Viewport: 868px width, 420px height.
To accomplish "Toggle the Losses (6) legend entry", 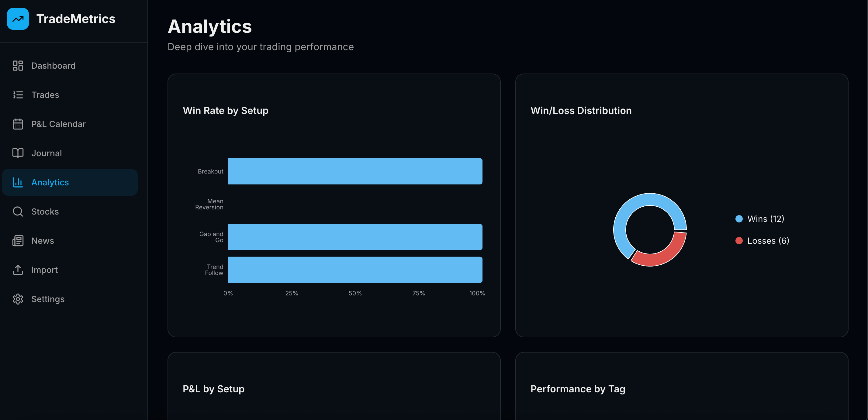I will 762,240.
